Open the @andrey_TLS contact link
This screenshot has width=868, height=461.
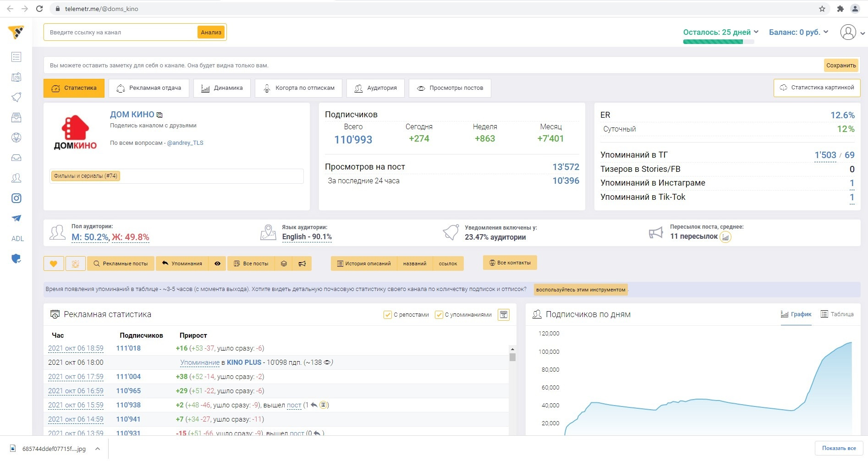(x=185, y=143)
